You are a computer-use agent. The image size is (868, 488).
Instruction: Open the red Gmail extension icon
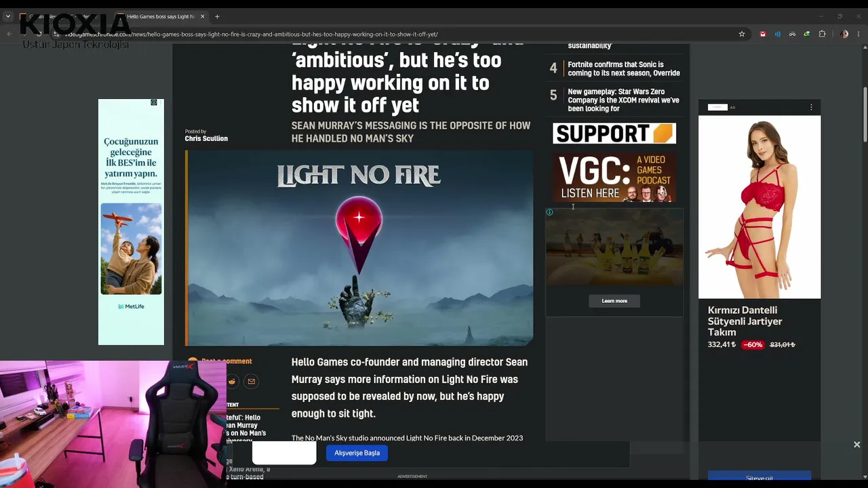pos(763,34)
